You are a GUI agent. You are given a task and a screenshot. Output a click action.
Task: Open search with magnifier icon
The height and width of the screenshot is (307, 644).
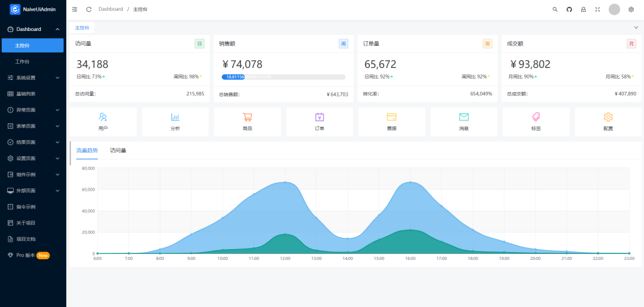point(555,10)
